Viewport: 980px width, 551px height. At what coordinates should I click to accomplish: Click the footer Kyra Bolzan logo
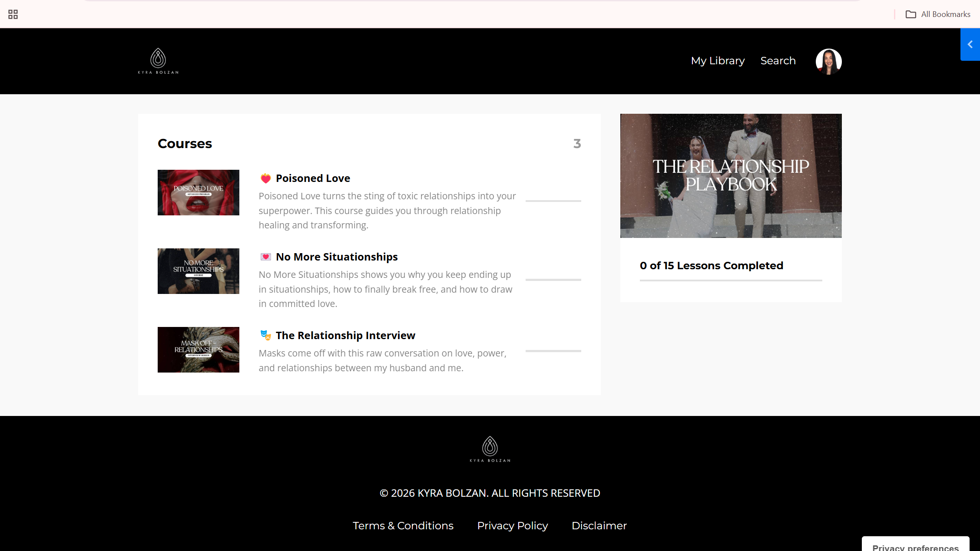490,449
